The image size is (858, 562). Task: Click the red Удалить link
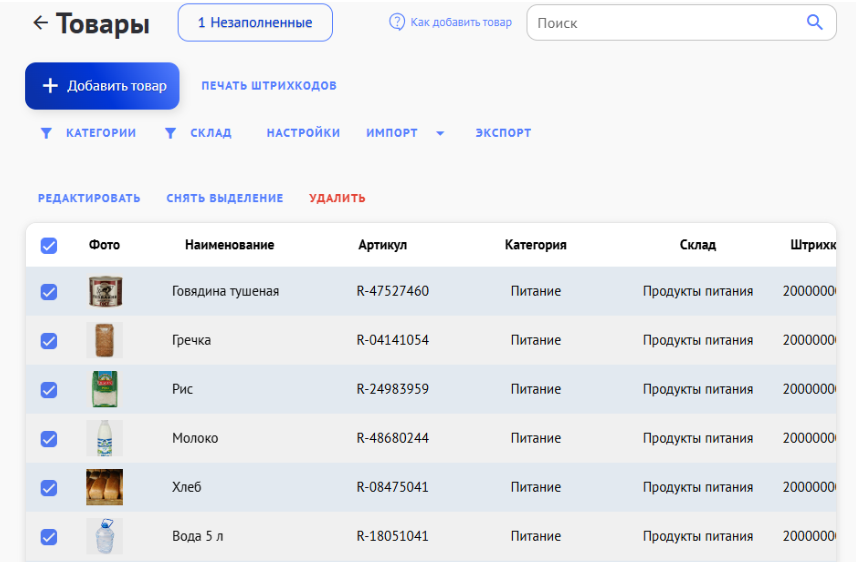pos(337,198)
